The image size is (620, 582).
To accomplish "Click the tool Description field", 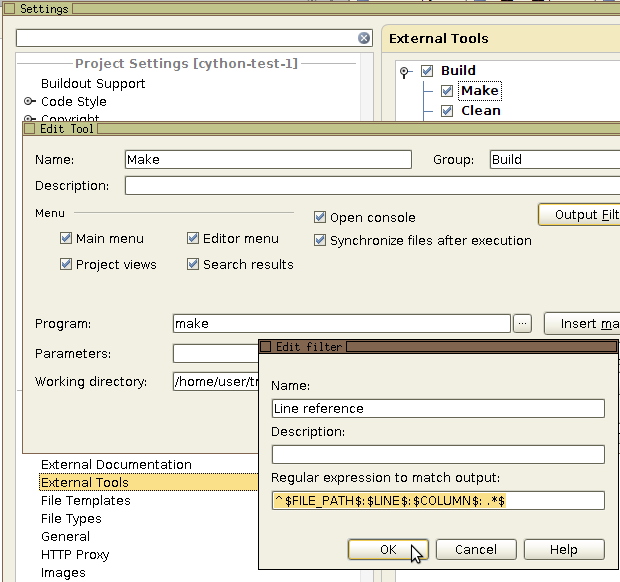I will pyautogui.click(x=372, y=185).
